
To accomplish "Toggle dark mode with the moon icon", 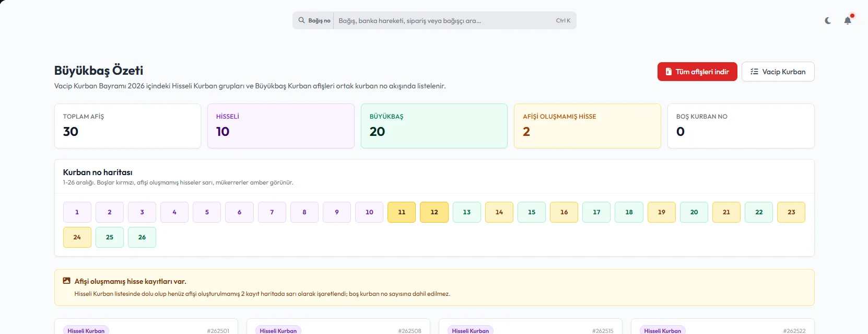I will pyautogui.click(x=828, y=21).
